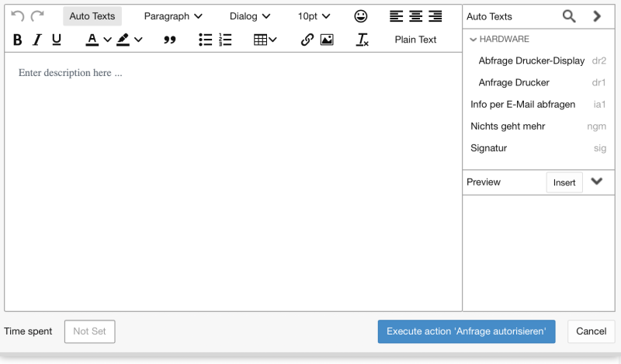
Task: Open the 10pt font size dropdown
Action: coord(314,16)
